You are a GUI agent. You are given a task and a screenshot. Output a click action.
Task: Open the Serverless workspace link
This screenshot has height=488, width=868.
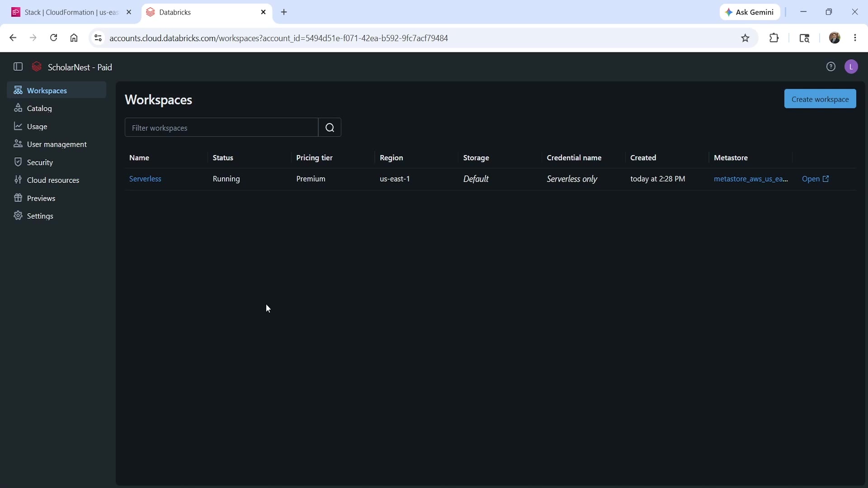(x=145, y=179)
